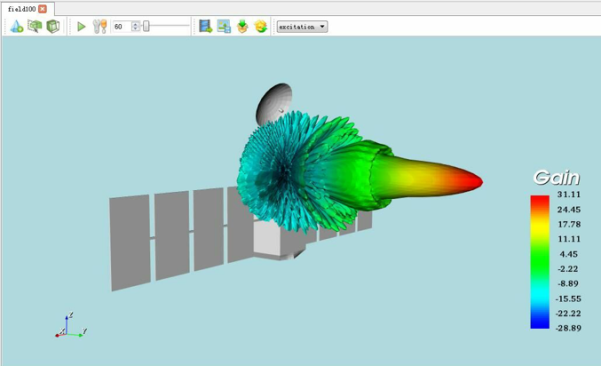Open the wrench settings tool icon
601x366 pixels.
100,26
